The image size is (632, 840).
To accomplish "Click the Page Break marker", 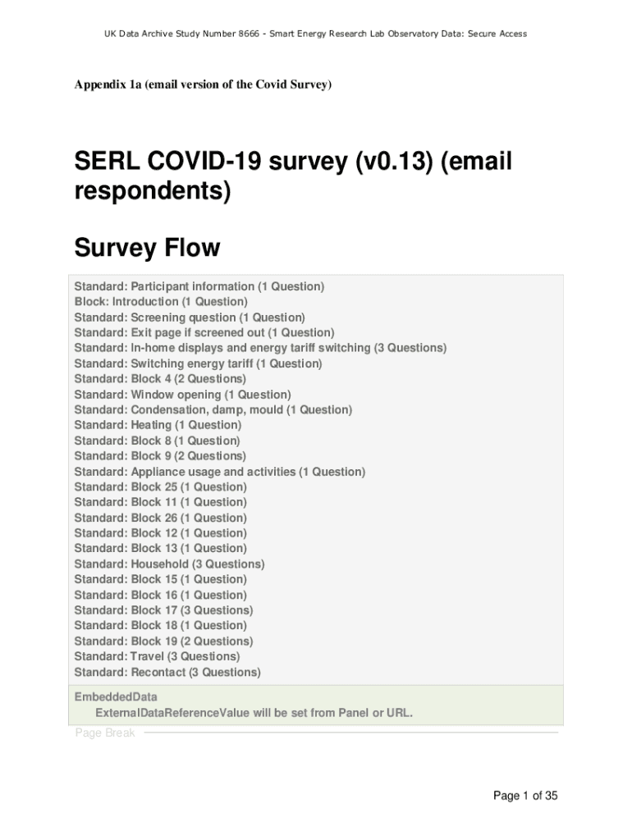I will [105, 733].
